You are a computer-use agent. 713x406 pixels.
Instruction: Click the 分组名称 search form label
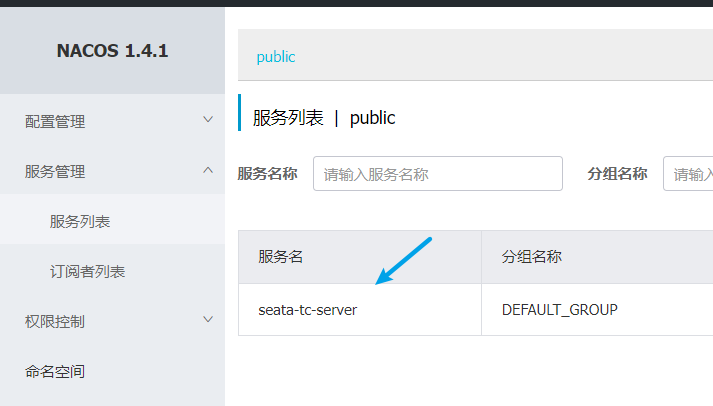pyautogui.click(x=618, y=174)
